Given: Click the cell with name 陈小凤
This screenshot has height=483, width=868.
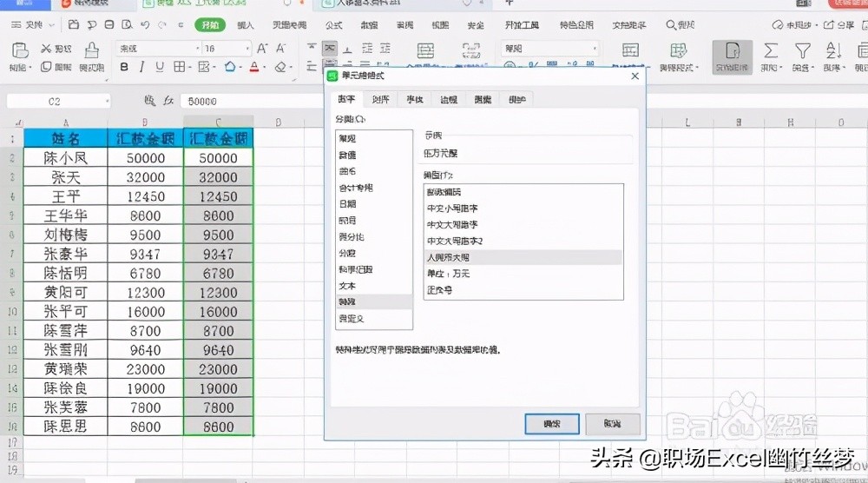Looking at the screenshot, I should coord(65,158).
